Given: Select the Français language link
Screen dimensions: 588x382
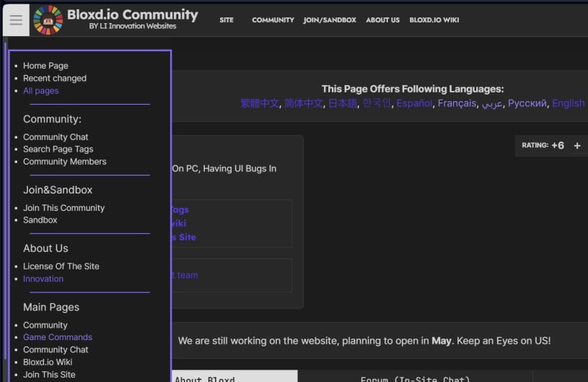Looking at the screenshot, I should pyautogui.click(x=457, y=103).
